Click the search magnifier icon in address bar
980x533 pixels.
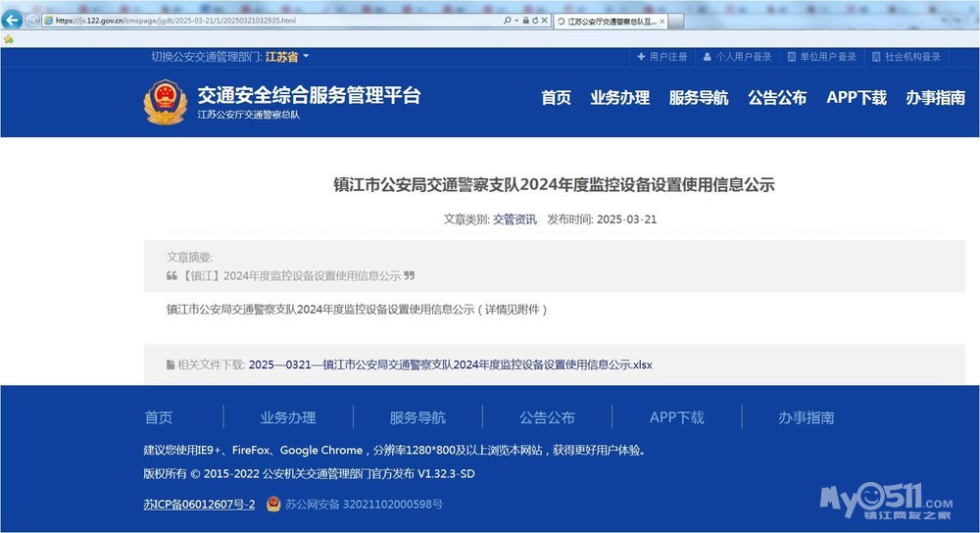point(506,20)
